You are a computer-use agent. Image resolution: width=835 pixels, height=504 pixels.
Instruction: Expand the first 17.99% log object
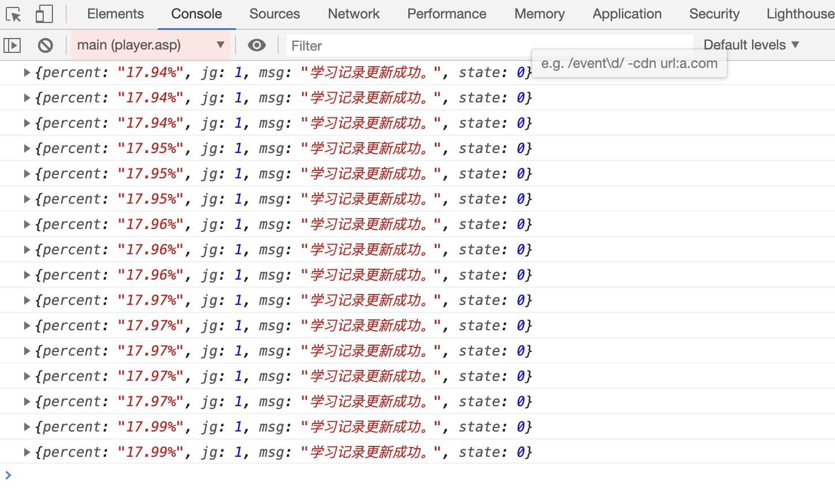[x=26, y=427]
